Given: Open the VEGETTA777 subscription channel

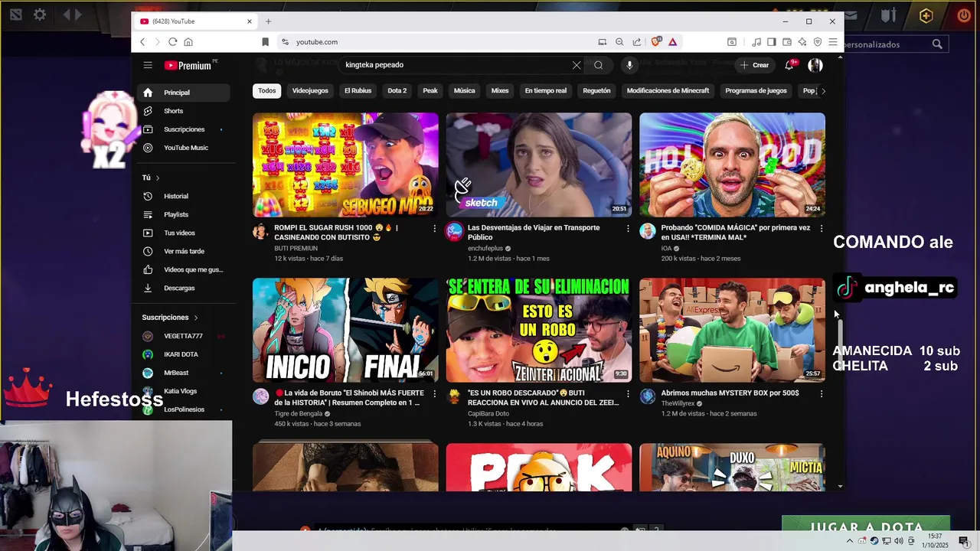Looking at the screenshot, I should point(184,336).
